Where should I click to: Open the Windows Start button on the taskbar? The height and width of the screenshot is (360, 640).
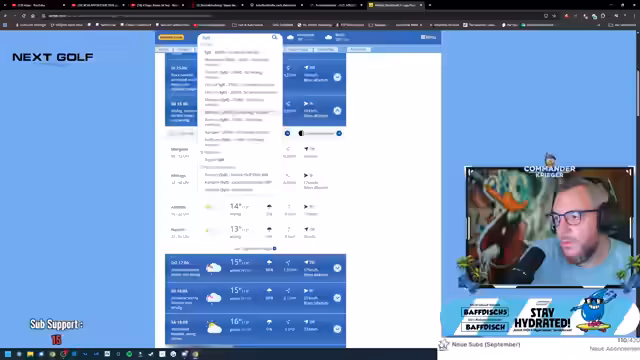point(7,354)
